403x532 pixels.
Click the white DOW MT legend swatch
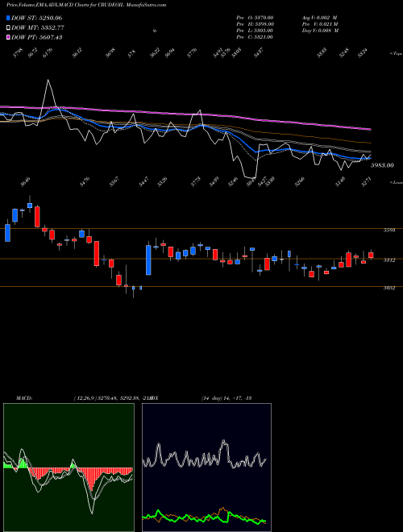tap(8, 27)
